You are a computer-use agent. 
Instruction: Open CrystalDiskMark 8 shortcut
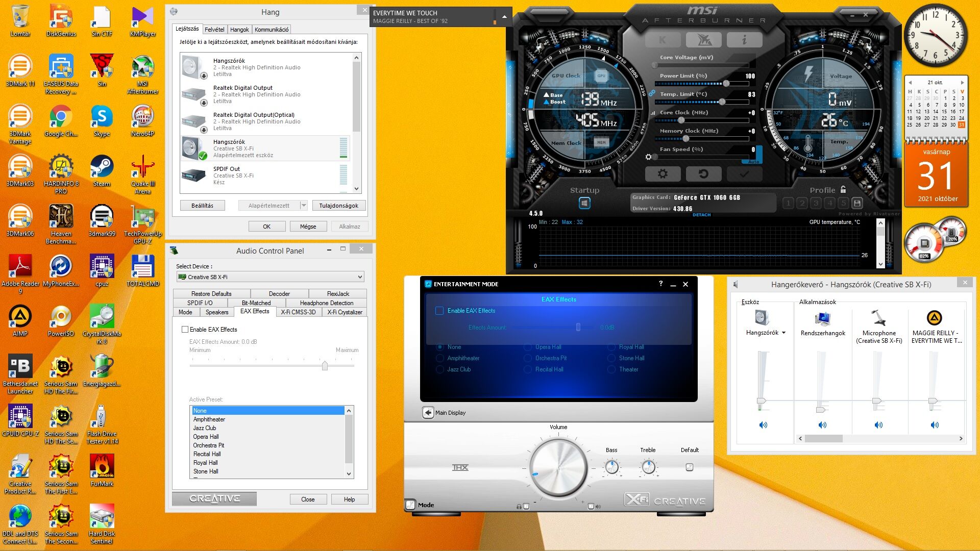coord(102,324)
